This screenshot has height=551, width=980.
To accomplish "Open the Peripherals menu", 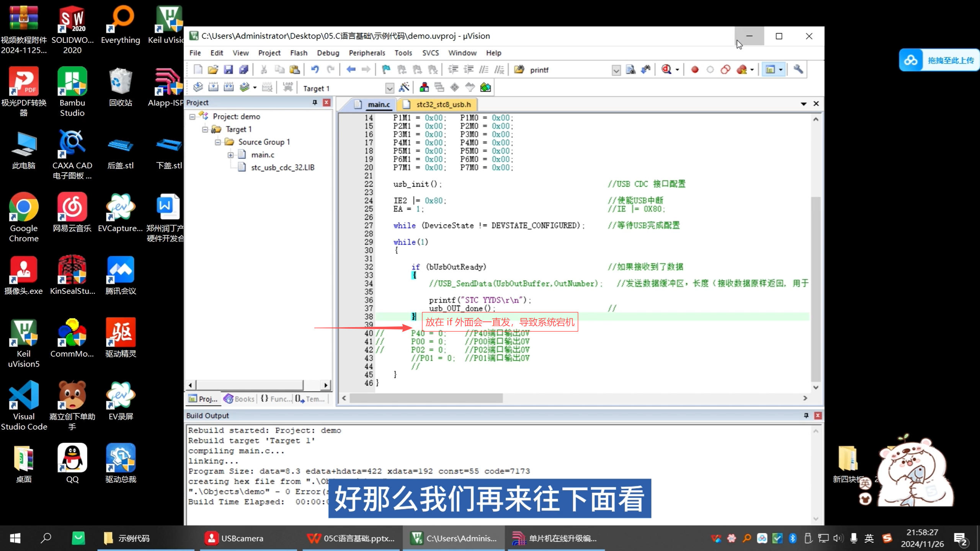I will [x=366, y=53].
